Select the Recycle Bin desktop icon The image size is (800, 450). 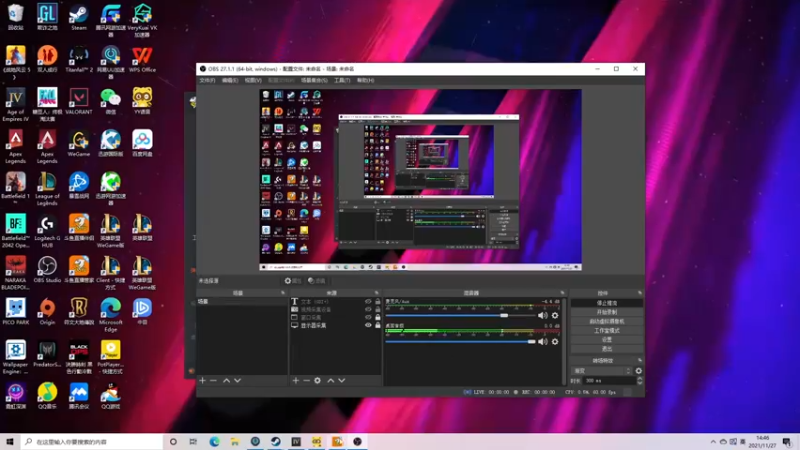pos(15,17)
